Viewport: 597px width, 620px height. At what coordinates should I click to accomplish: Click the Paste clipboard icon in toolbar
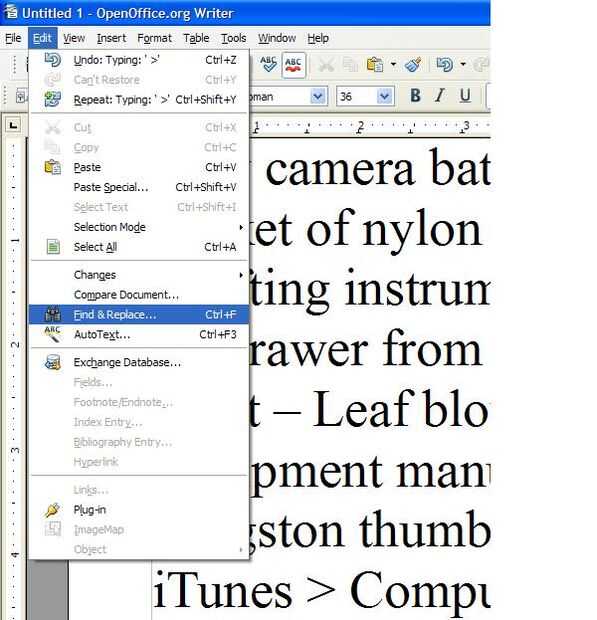pos(375,64)
